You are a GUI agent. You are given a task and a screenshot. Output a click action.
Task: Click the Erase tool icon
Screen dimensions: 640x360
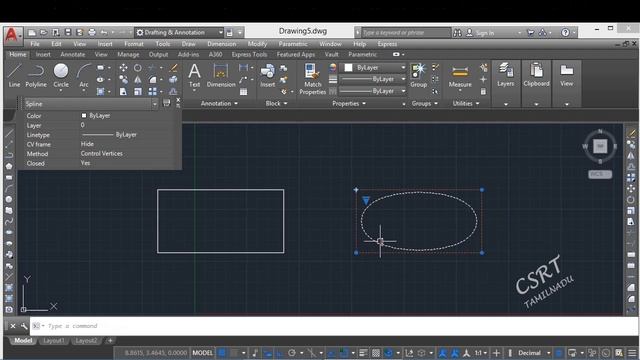(x=173, y=68)
